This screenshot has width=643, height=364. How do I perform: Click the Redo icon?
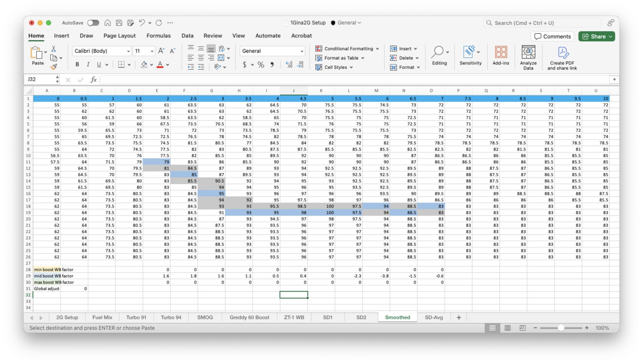(159, 23)
